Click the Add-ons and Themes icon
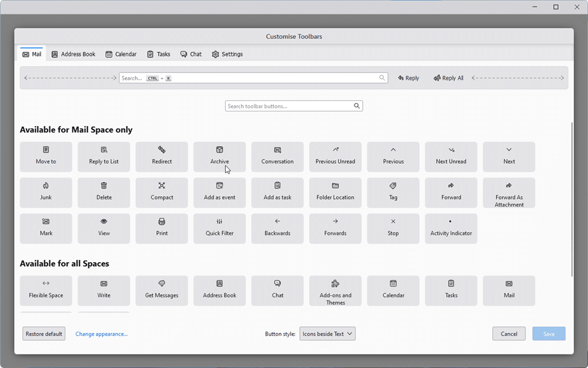The height and width of the screenshot is (368, 588). pos(335,290)
